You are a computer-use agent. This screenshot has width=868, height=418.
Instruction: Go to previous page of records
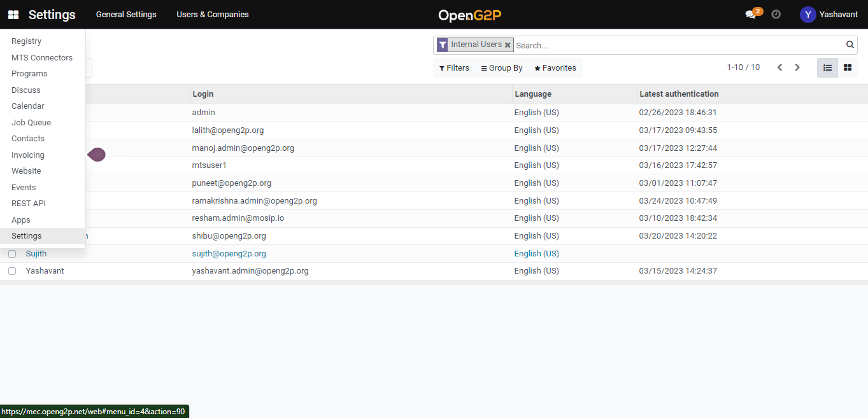coord(779,67)
